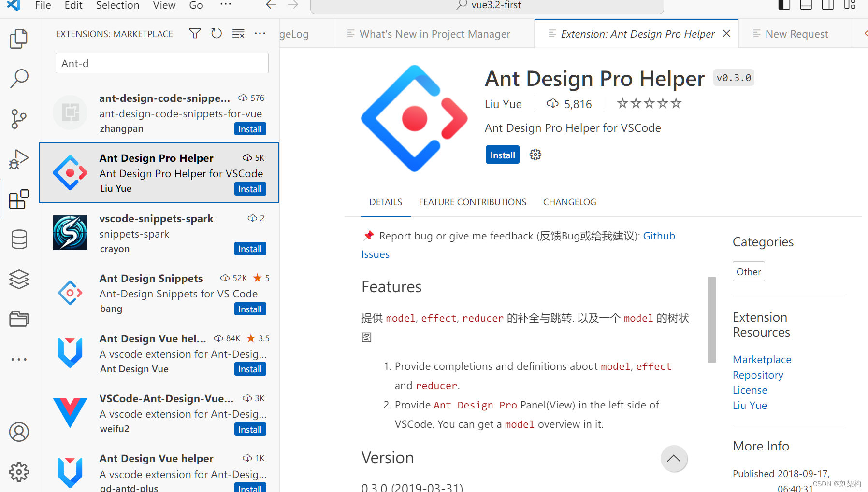868x492 pixels.
Task: Switch to the New Request tab
Action: 795,34
